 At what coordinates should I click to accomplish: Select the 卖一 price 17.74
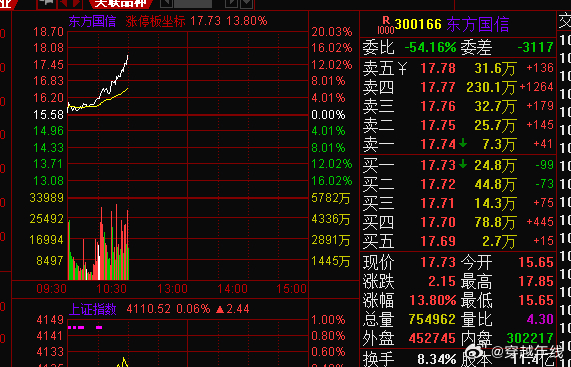pyautogui.click(x=438, y=144)
